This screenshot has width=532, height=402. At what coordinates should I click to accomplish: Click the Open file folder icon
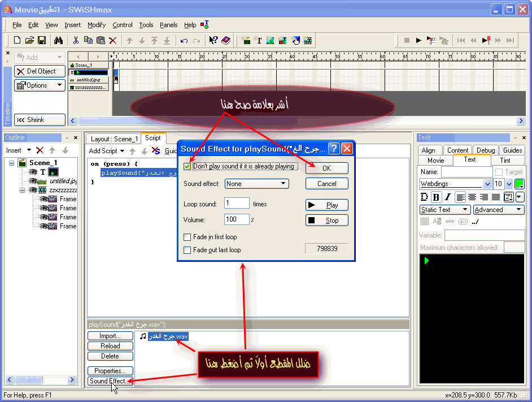tap(29, 41)
